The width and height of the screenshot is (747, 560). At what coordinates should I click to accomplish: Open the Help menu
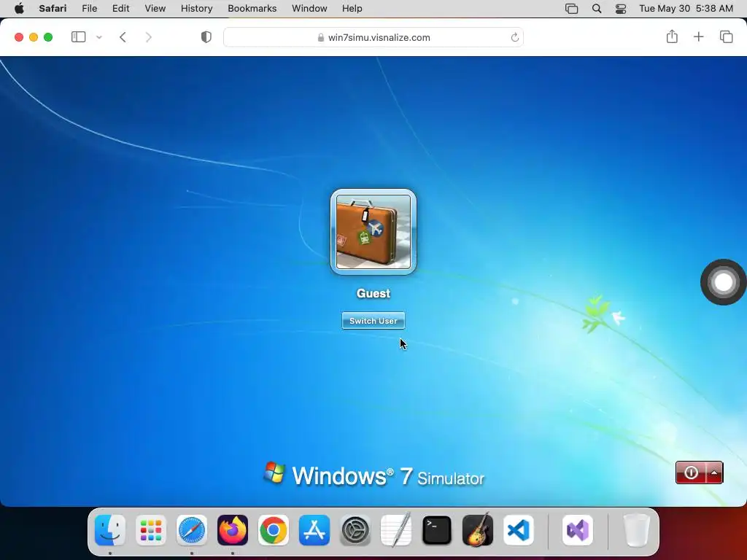(x=352, y=9)
